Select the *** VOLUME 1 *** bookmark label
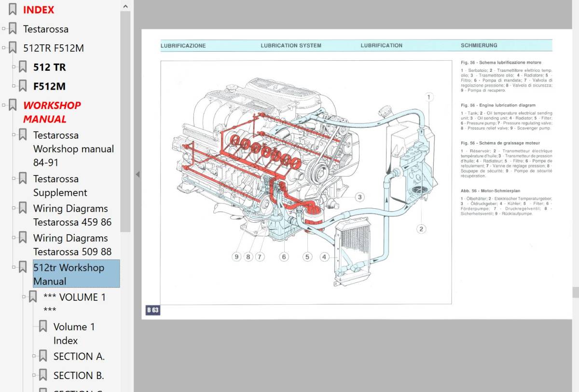579x392 pixels. [74, 304]
